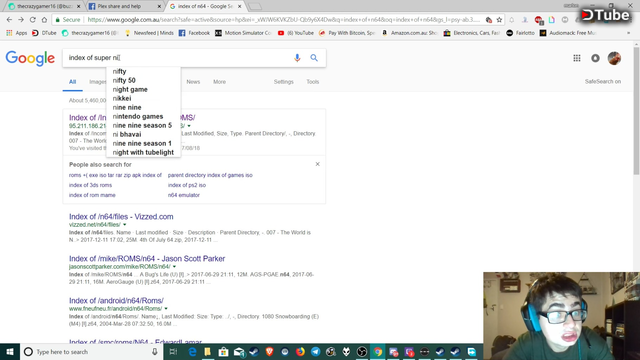The height and width of the screenshot is (360, 640).
Task: Open the Amazon.com.au bookmark
Action: point(409,33)
